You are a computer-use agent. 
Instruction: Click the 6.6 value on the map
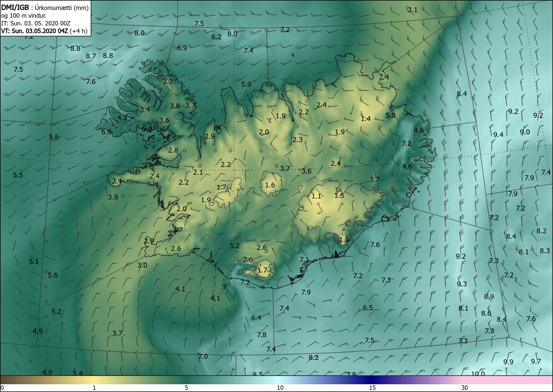point(106,132)
